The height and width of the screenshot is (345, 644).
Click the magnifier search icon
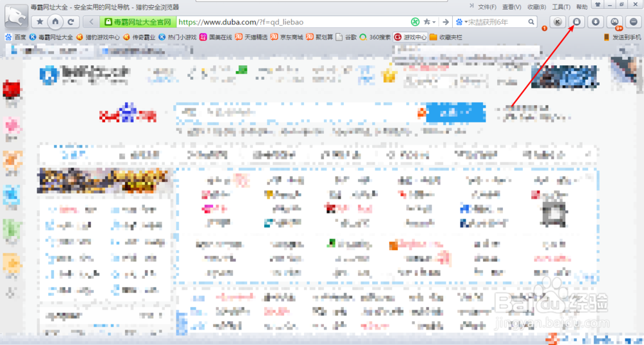(x=531, y=22)
